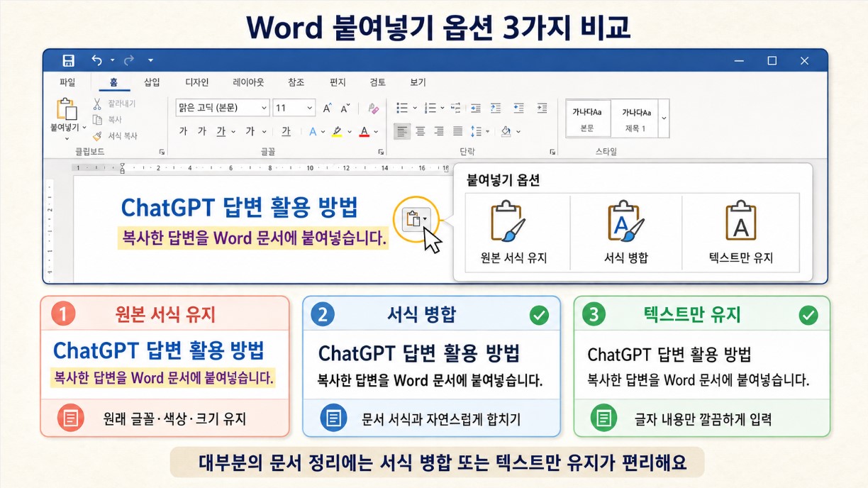868x488 pixels.
Task: Apply the 제목 1 style from gallery
Action: coord(635,118)
